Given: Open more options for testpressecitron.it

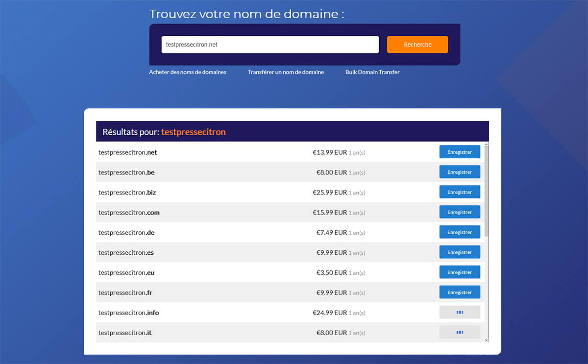Looking at the screenshot, I should pos(460,332).
